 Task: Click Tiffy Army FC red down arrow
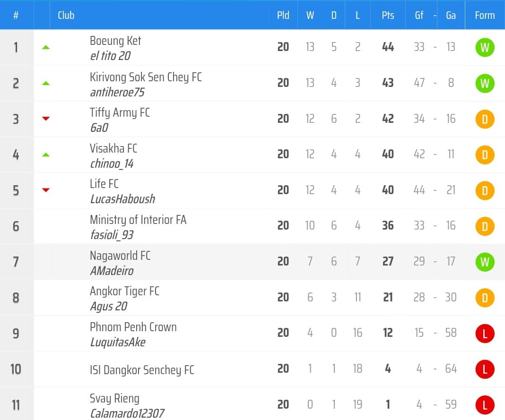point(46,119)
